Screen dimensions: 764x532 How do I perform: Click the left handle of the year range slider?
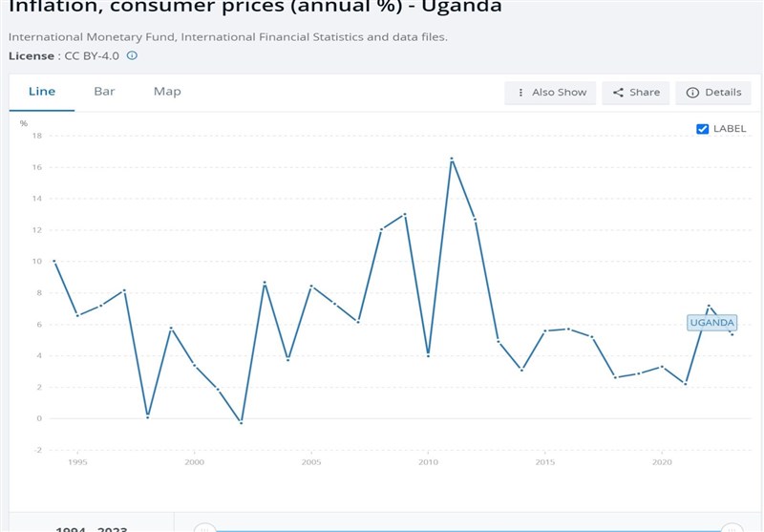tap(202, 527)
